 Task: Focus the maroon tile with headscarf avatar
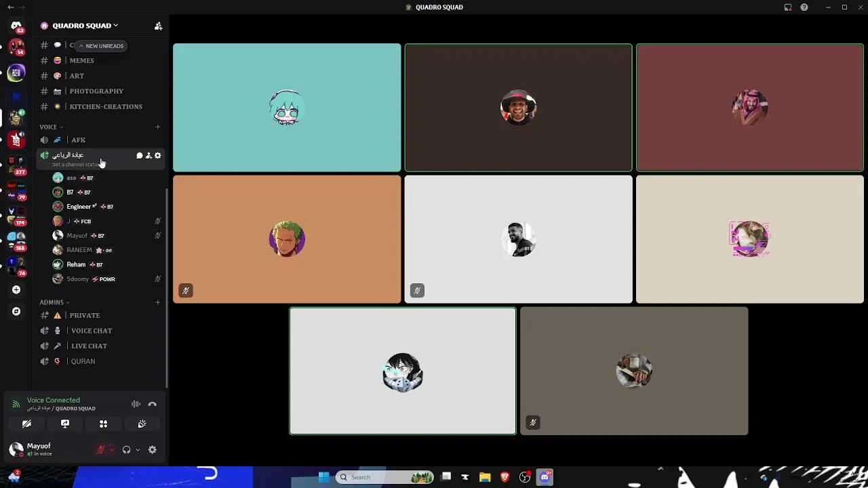click(750, 108)
